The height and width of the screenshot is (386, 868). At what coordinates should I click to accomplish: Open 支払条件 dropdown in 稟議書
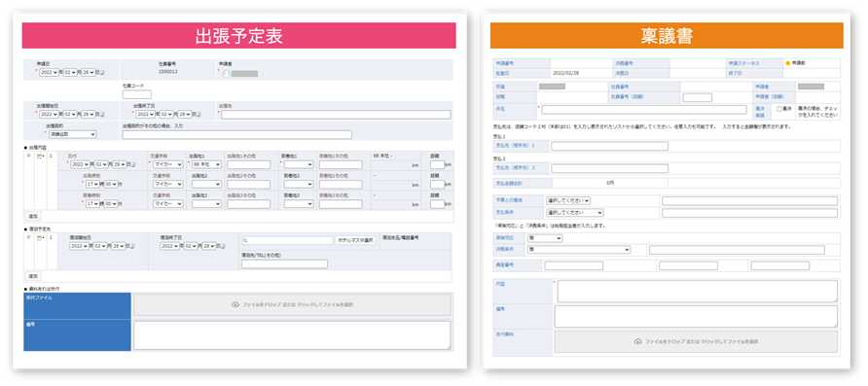[574, 212]
